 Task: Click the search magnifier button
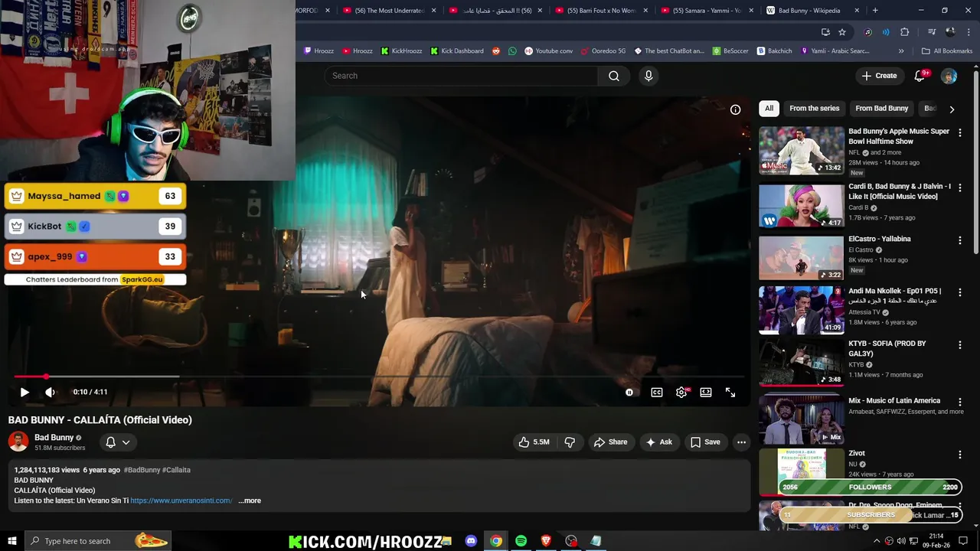click(x=614, y=76)
